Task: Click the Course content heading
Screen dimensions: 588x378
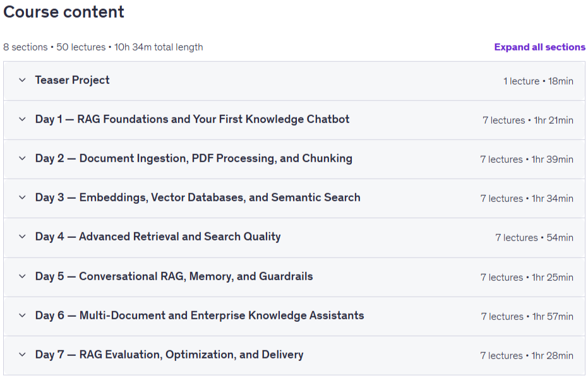Action: tap(64, 12)
